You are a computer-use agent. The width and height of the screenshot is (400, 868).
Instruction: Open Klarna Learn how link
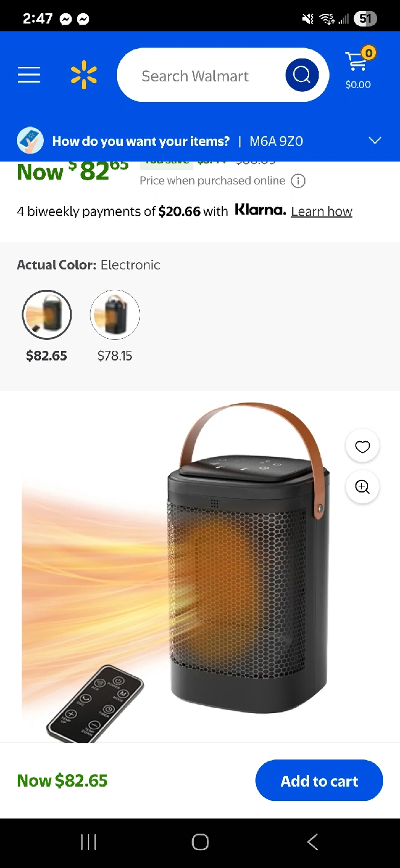point(322,212)
